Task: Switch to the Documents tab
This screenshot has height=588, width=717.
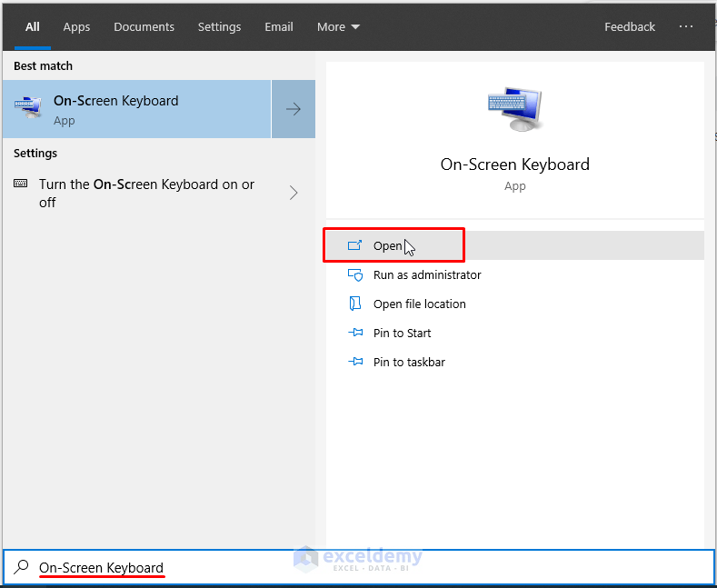Action: (x=144, y=27)
